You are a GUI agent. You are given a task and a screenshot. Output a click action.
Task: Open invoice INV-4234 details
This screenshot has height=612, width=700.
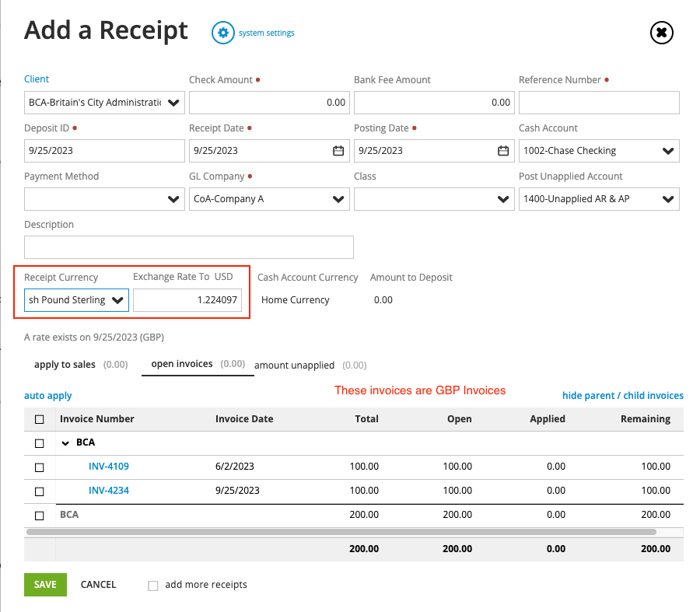click(109, 491)
